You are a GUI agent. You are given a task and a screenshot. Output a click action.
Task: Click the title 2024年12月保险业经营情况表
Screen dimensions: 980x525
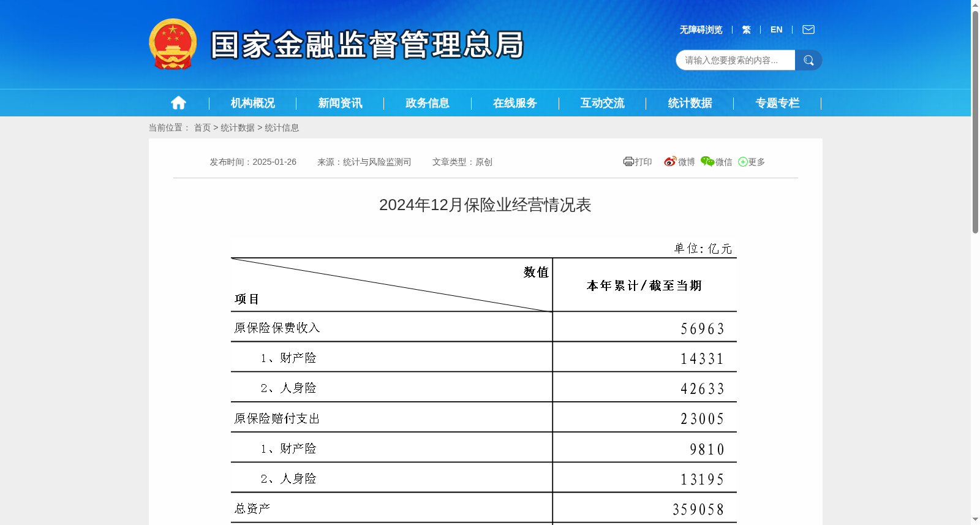pos(485,205)
